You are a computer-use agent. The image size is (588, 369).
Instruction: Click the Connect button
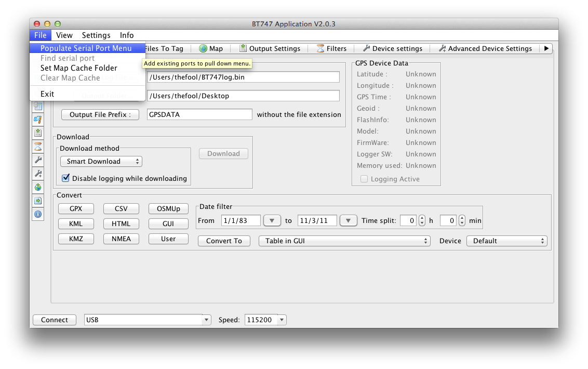(x=55, y=320)
